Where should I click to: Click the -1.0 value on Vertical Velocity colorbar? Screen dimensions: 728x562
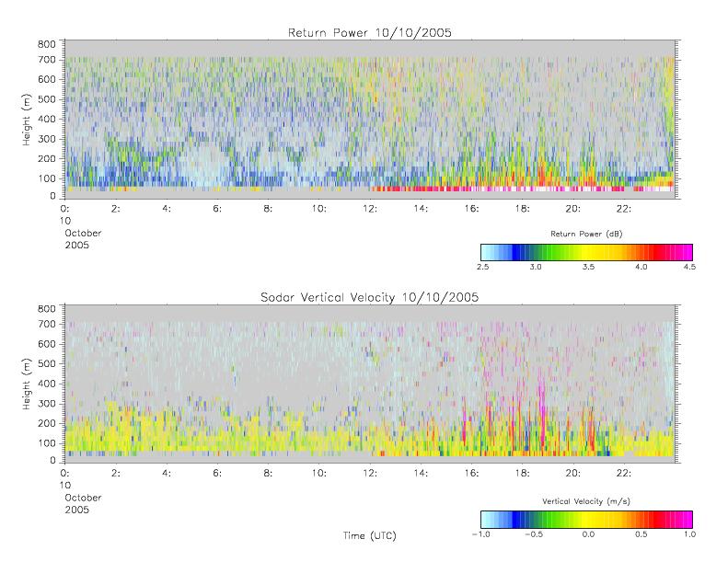(481, 534)
